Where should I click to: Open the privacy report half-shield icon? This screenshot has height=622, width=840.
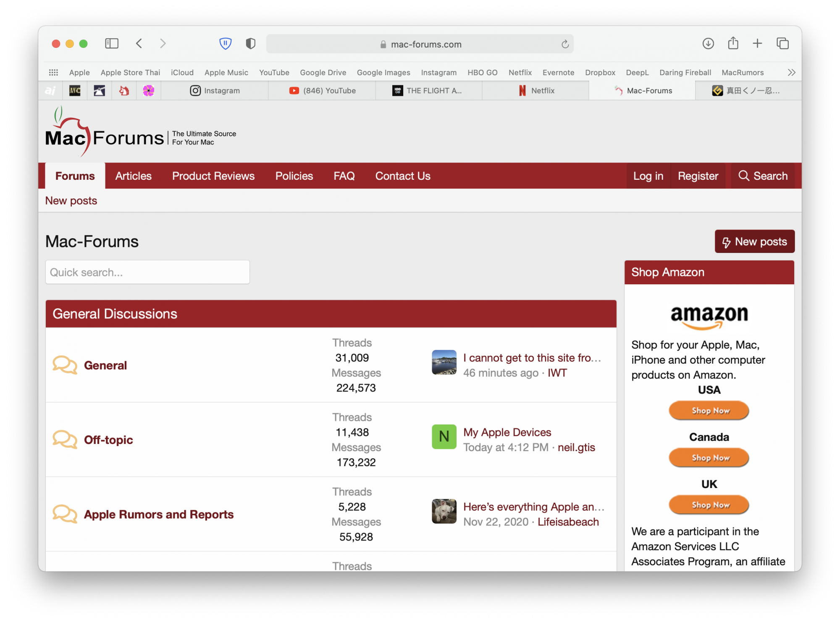coord(250,44)
